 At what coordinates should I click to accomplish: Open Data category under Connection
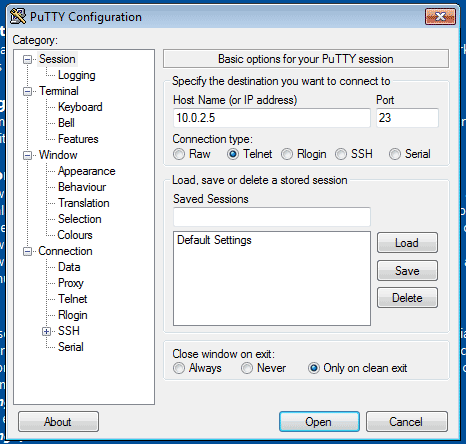tap(69, 267)
